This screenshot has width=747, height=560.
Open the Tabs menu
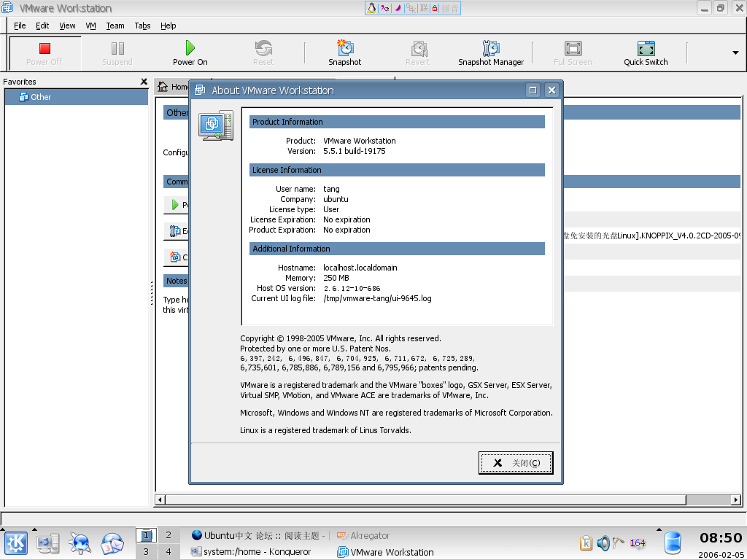142,26
